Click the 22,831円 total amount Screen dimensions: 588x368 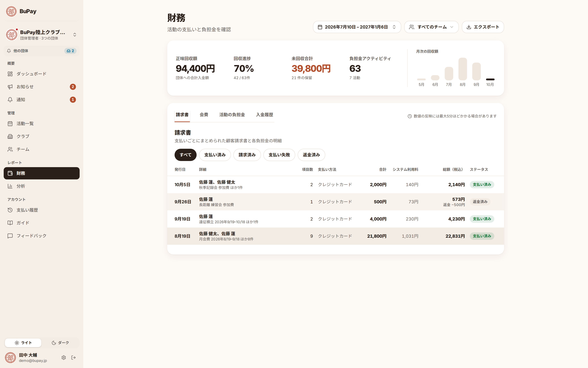[455, 236]
